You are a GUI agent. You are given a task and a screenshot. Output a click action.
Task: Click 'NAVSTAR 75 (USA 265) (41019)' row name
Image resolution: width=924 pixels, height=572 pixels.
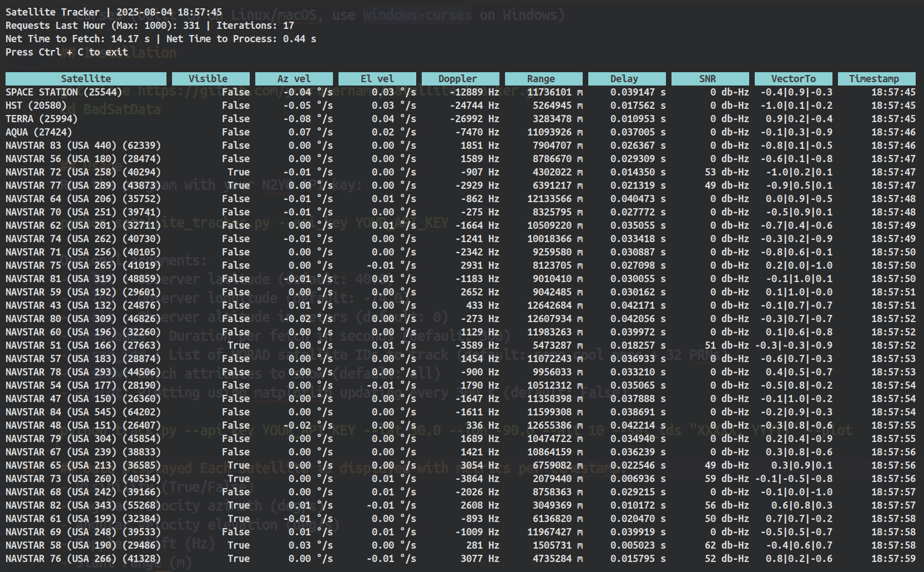point(83,265)
